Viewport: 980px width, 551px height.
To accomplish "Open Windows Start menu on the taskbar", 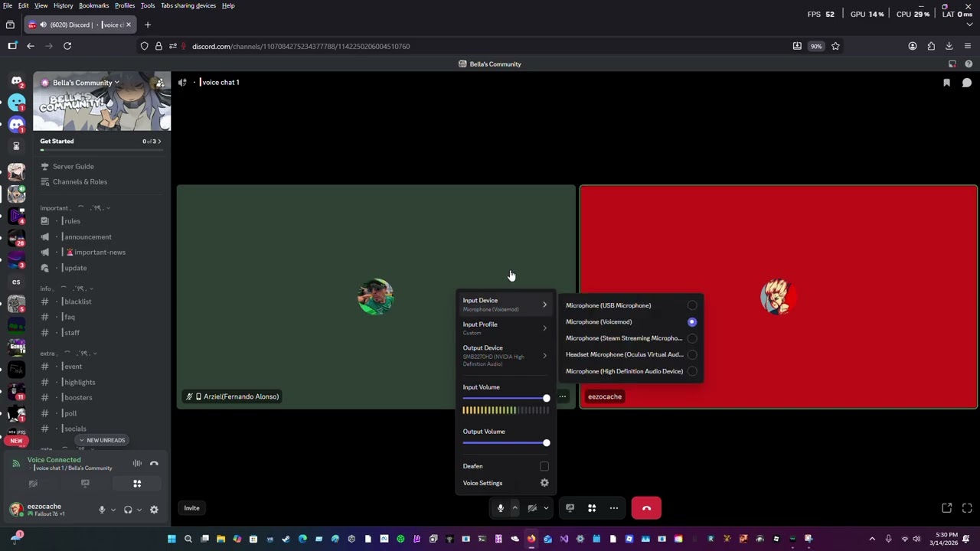I will click(x=171, y=539).
